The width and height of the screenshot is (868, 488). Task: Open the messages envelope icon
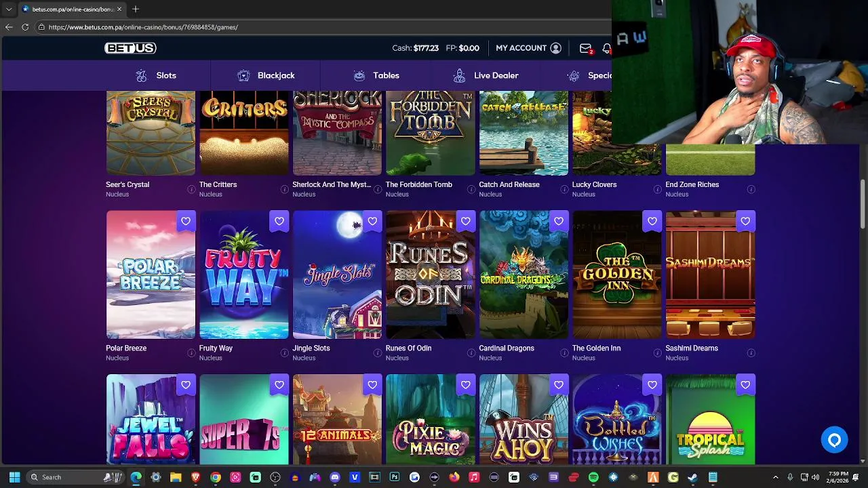click(585, 48)
